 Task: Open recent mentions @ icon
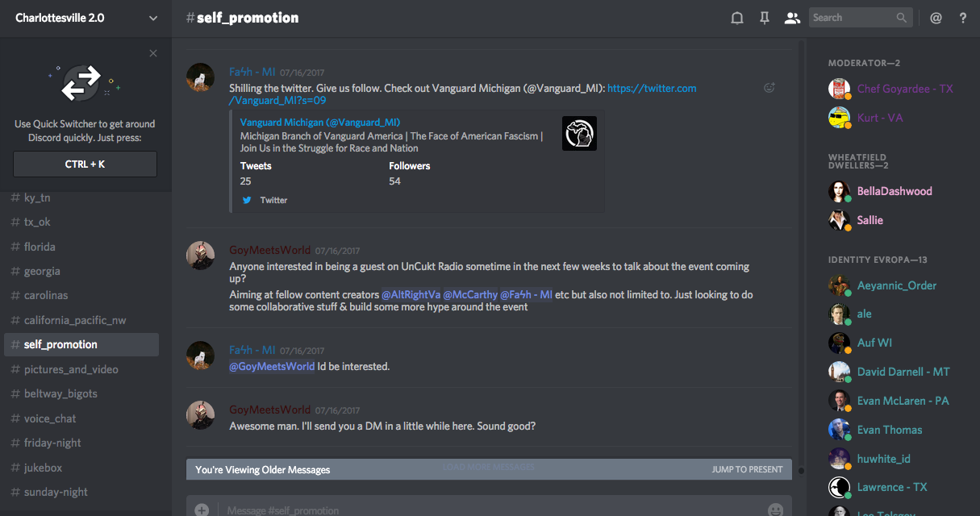(x=936, y=18)
